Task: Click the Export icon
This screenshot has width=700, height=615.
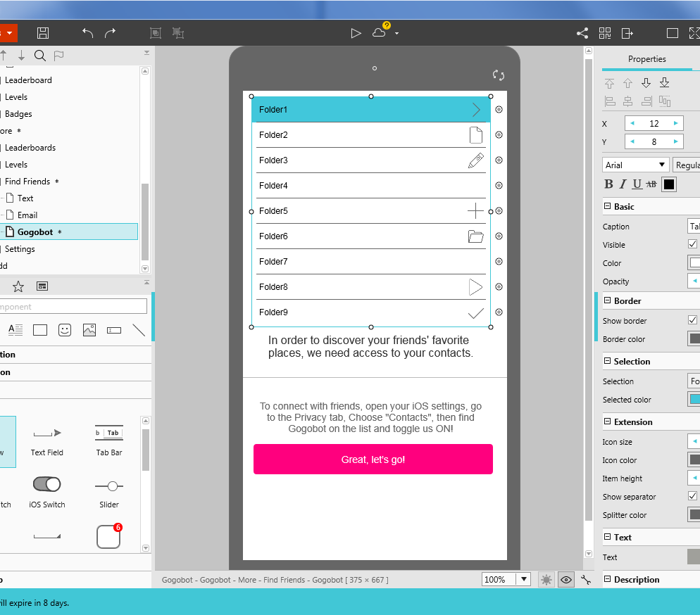Action: pyautogui.click(x=627, y=33)
